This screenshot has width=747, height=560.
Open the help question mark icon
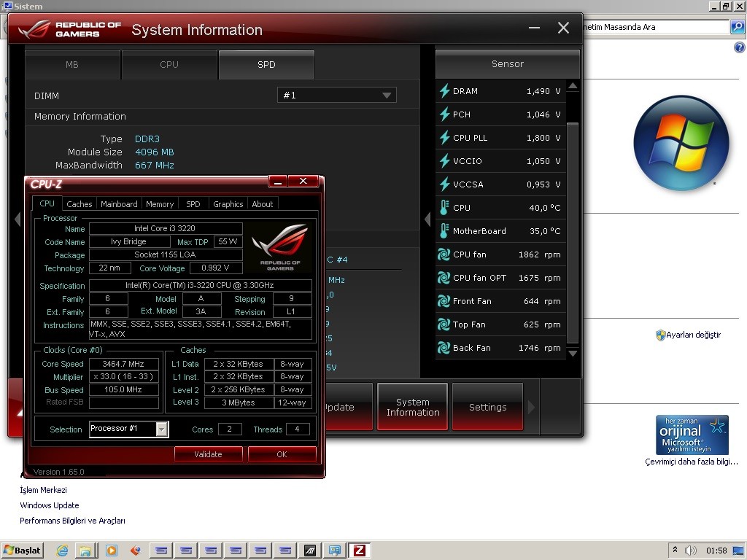739,47
